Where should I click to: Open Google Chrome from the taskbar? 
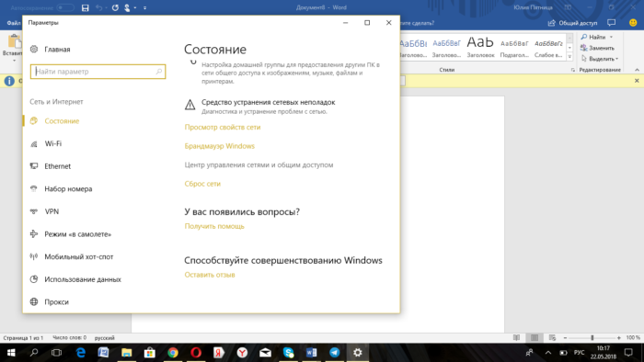click(173, 353)
